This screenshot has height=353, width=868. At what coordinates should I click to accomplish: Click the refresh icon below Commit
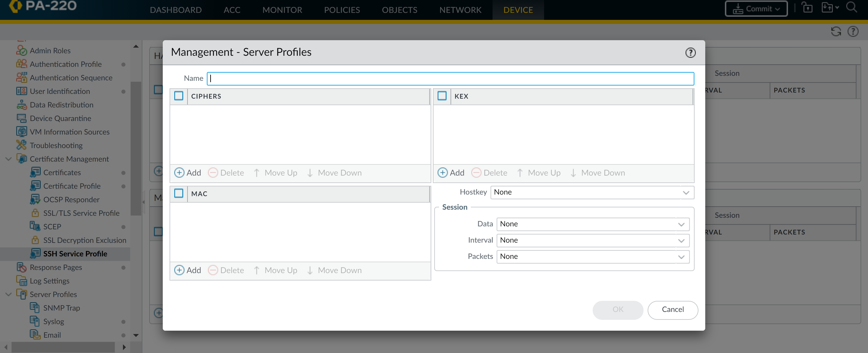point(836,32)
